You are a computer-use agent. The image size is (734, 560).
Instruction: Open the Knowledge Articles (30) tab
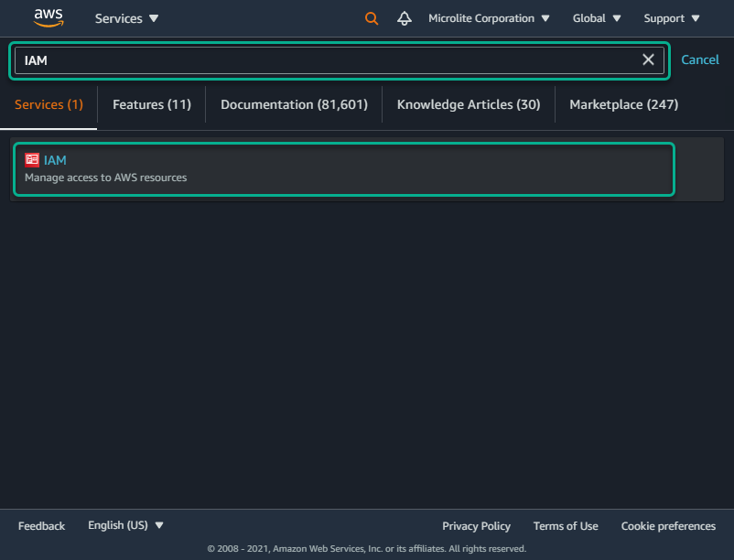469,104
